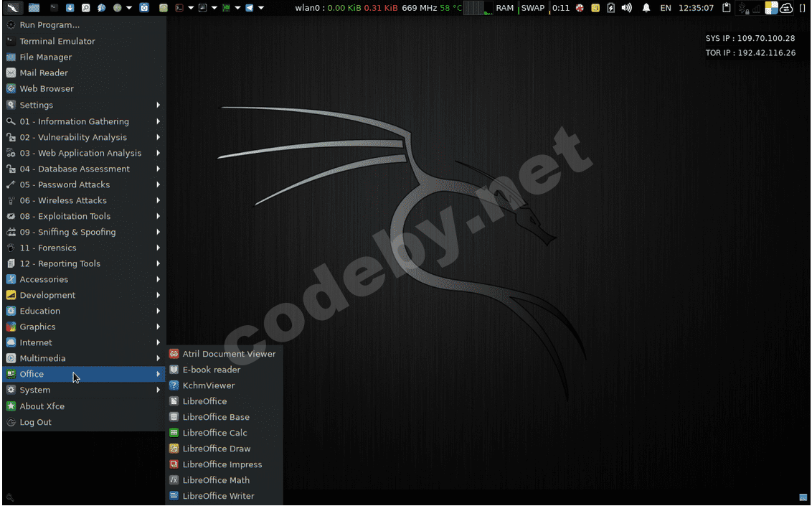Click the small black terminal launcher near menu button
The height and width of the screenshot is (506, 812).
[x=54, y=8]
